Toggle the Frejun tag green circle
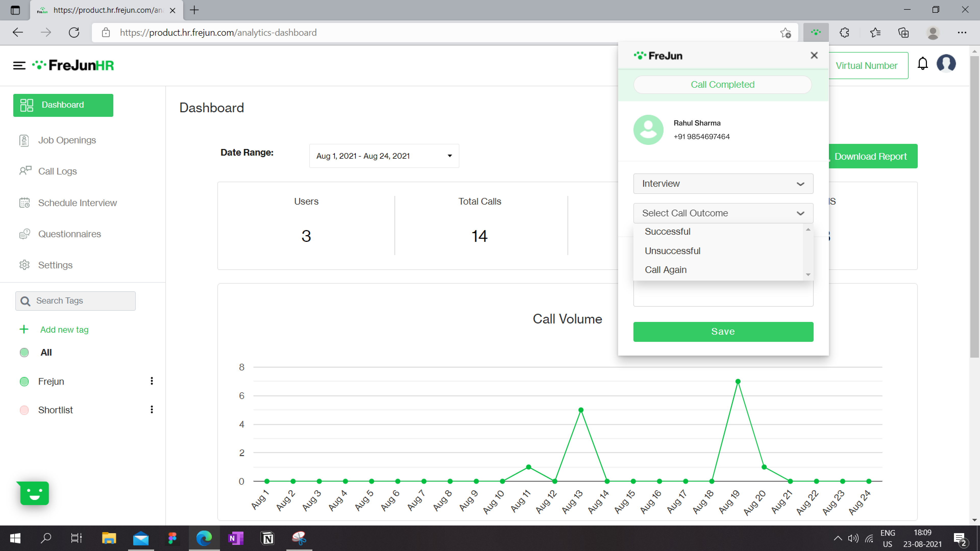This screenshot has width=980, height=551. click(24, 381)
